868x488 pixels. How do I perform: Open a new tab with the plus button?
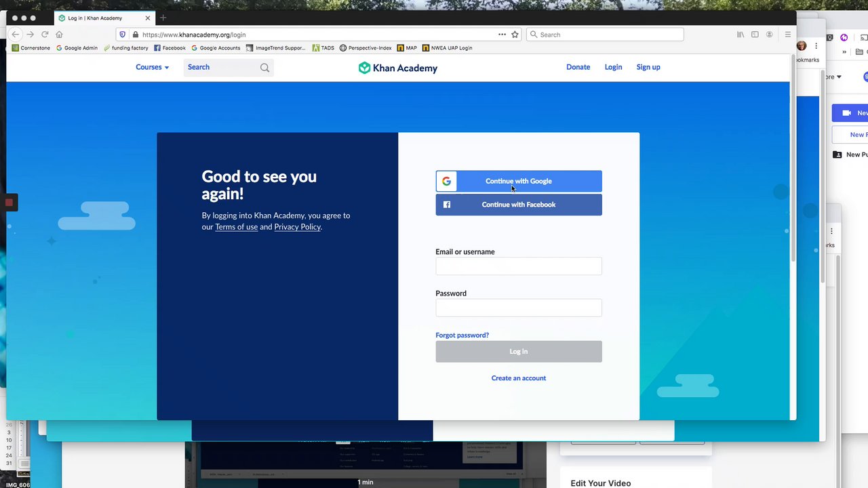pos(163,18)
